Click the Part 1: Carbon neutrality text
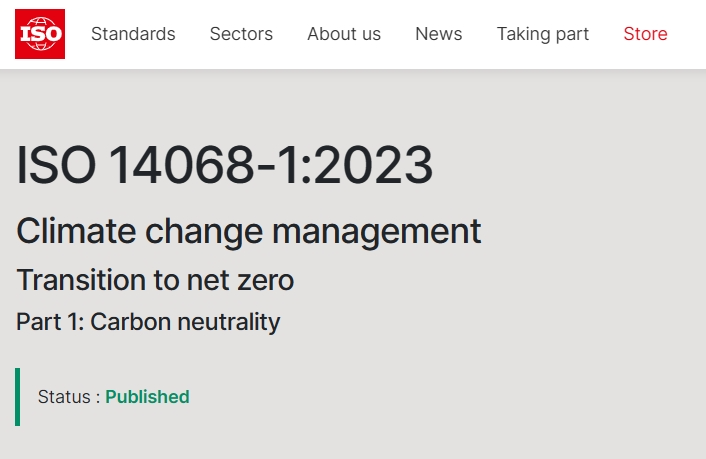Screen dimensions: 706x459 148,322
